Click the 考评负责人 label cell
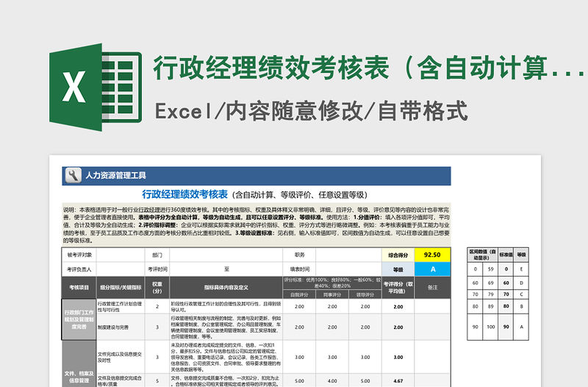Image resolution: width=588 pixels, height=387 pixels. 79,269
